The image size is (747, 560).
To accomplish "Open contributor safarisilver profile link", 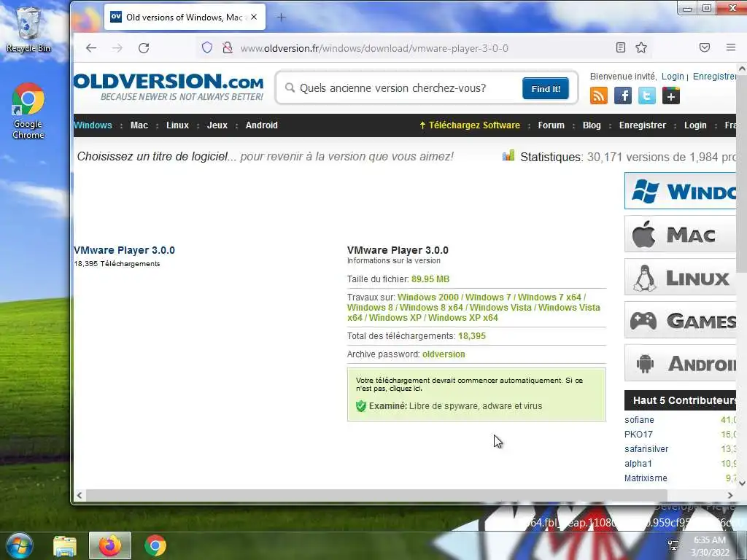I will [x=646, y=449].
